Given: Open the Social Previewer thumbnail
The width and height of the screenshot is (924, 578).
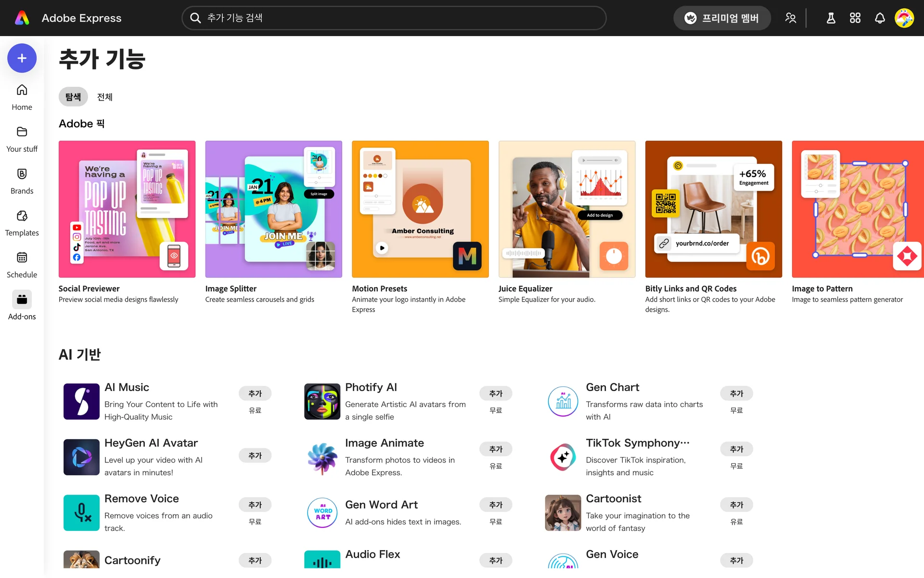Looking at the screenshot, I should (127, 209).
